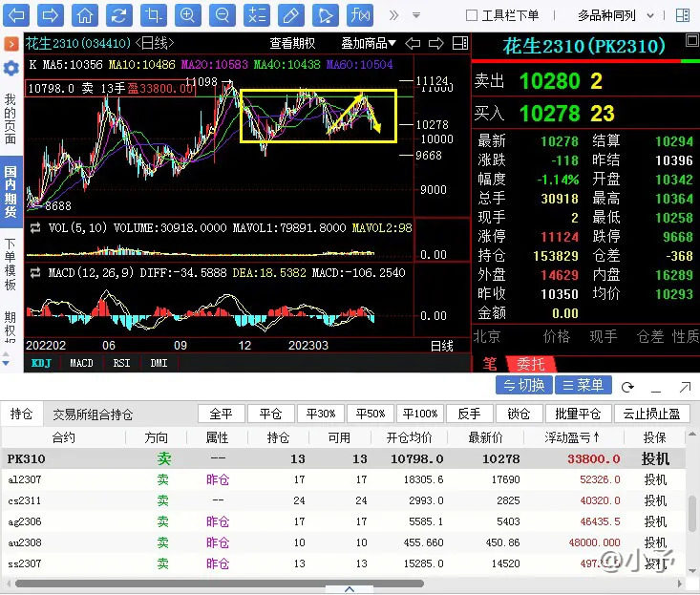Pop out trading panel arrow icon

tap(685, 387)
